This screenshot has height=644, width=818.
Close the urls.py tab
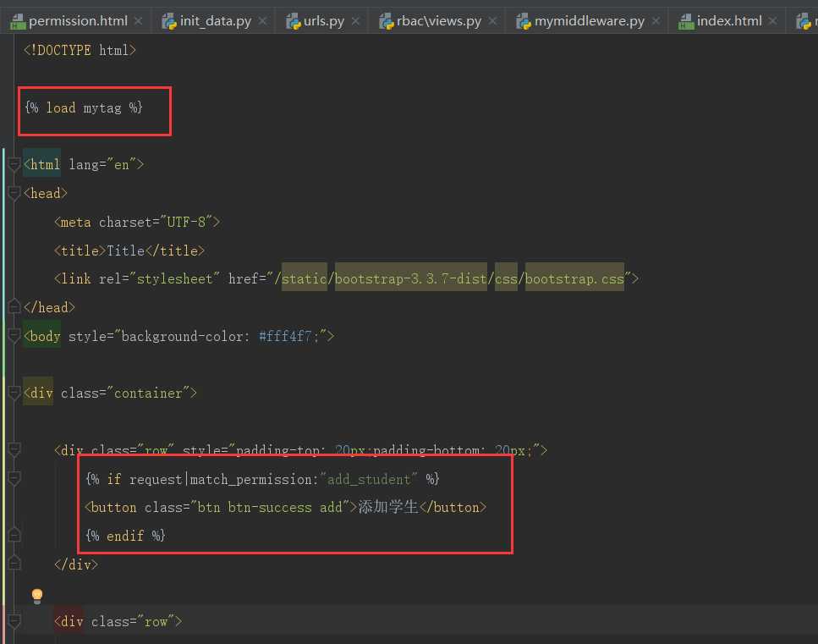[x=355, y=21]
